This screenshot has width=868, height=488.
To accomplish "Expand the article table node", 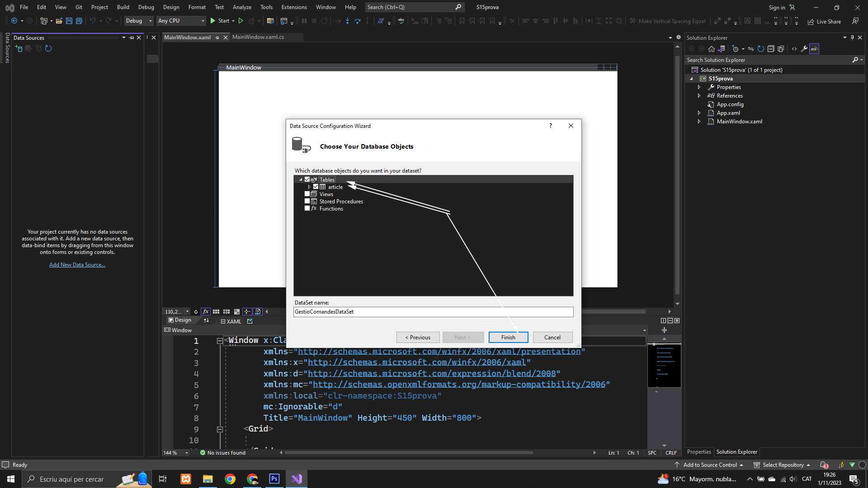I will click(x=310, y=187).
